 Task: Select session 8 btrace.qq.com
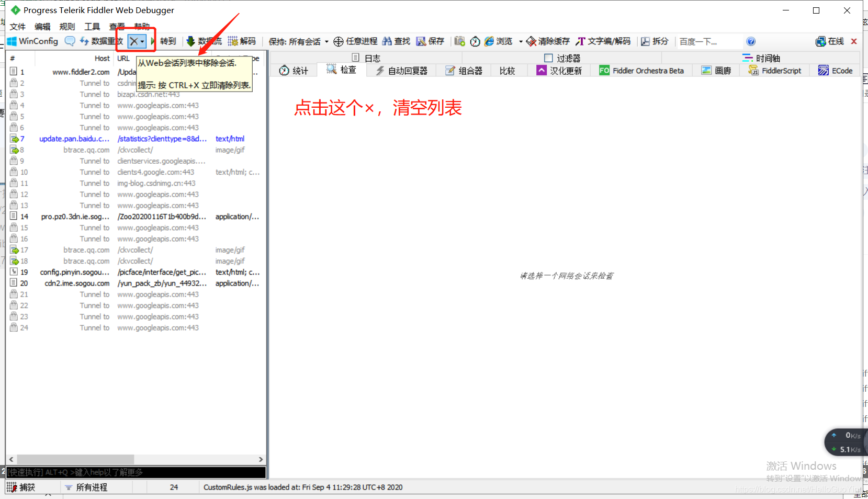point(136,150)
